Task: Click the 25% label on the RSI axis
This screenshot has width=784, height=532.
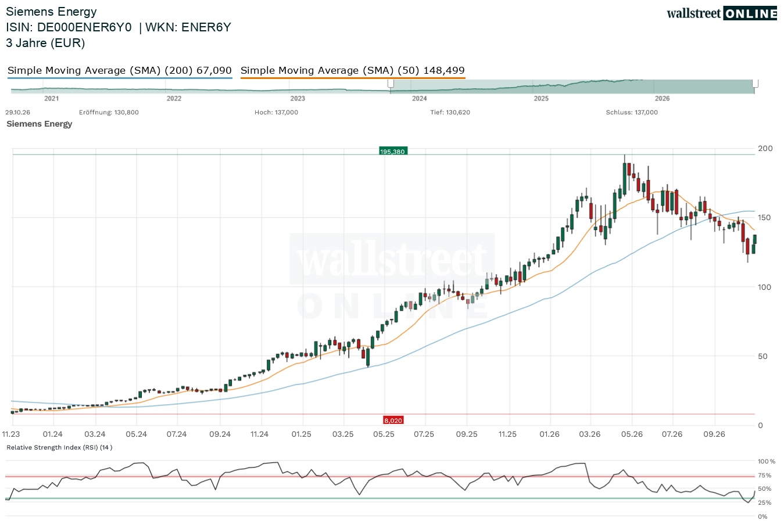Action: (765, 503)
